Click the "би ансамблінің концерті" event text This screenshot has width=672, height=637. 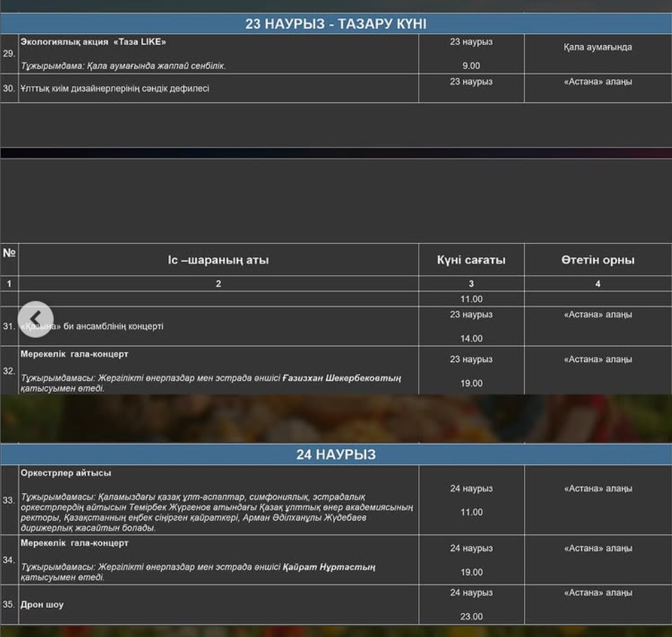(113, 326)
